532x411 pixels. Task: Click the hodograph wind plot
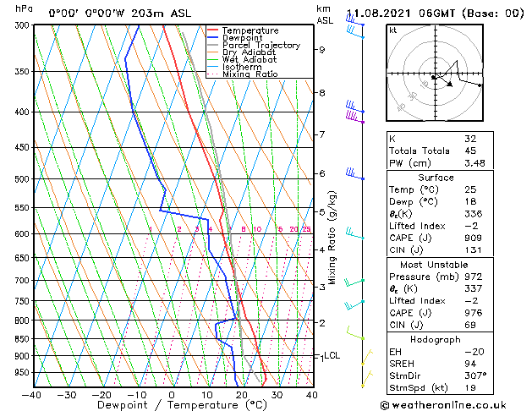(435, 73)
